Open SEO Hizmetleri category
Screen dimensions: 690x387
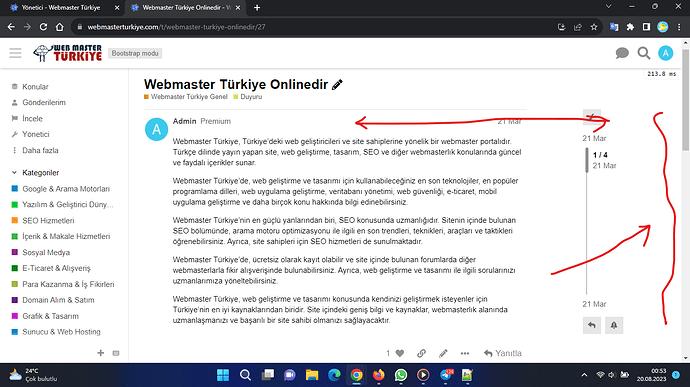[x=48, y=221]
